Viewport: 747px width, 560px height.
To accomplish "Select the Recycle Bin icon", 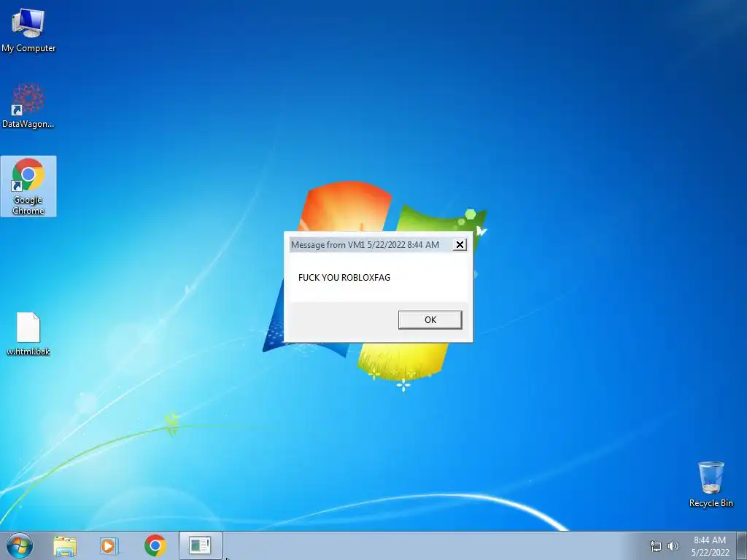I will (x=711, y=484).
